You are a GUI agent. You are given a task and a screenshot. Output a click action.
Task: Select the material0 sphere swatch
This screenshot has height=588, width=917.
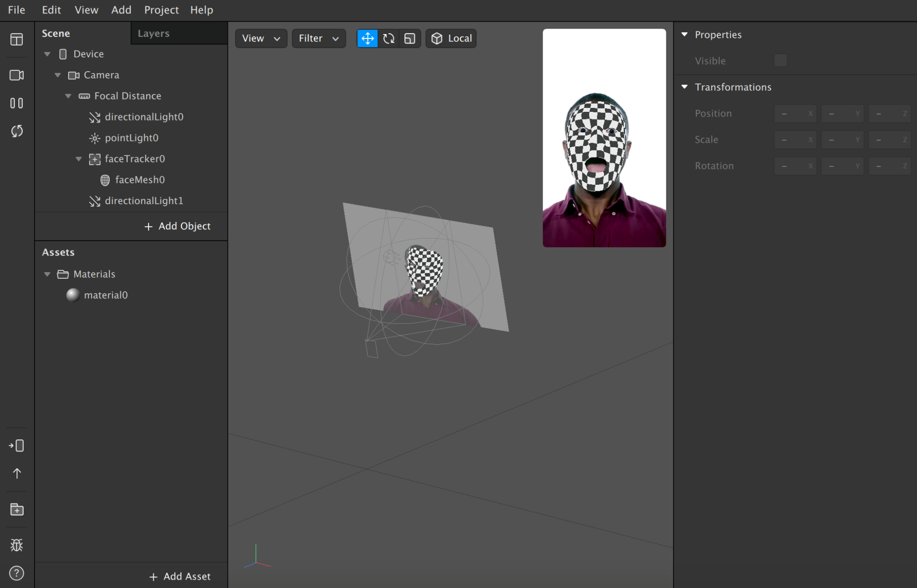click(x=73, y=295)
